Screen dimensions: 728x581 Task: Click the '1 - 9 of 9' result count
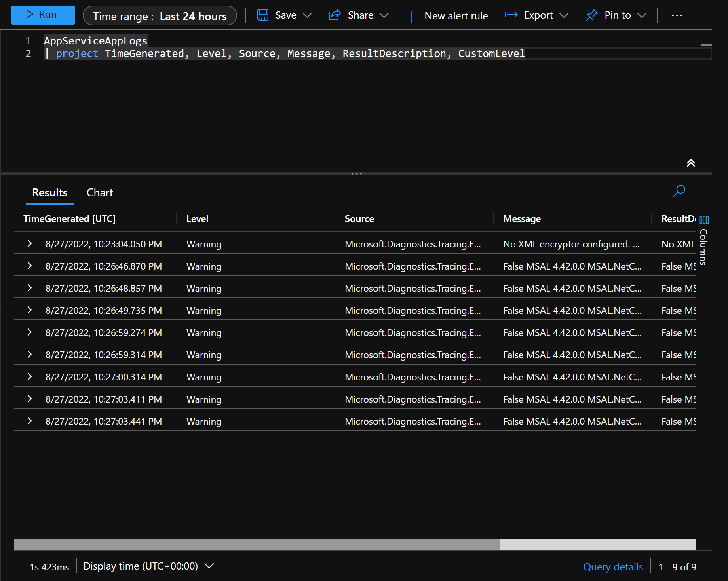(x=677, y=567)
